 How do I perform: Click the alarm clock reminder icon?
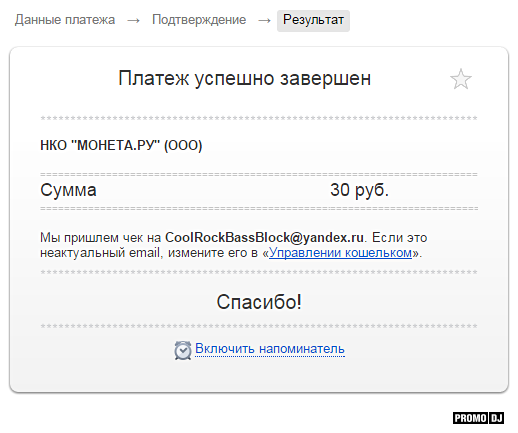[183, 350]
